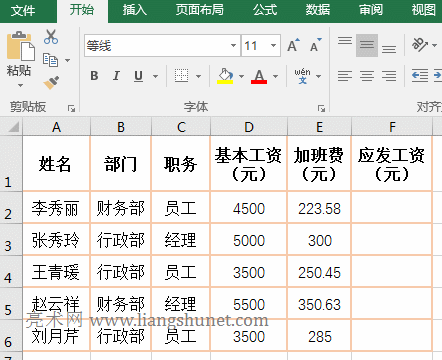Select the cell 李秀丽
Screen dimensions: 442x360
point(56,208)
